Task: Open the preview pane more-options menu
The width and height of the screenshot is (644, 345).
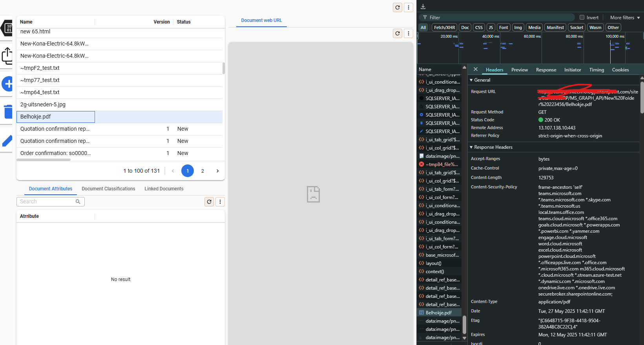Action: (409, 33)
